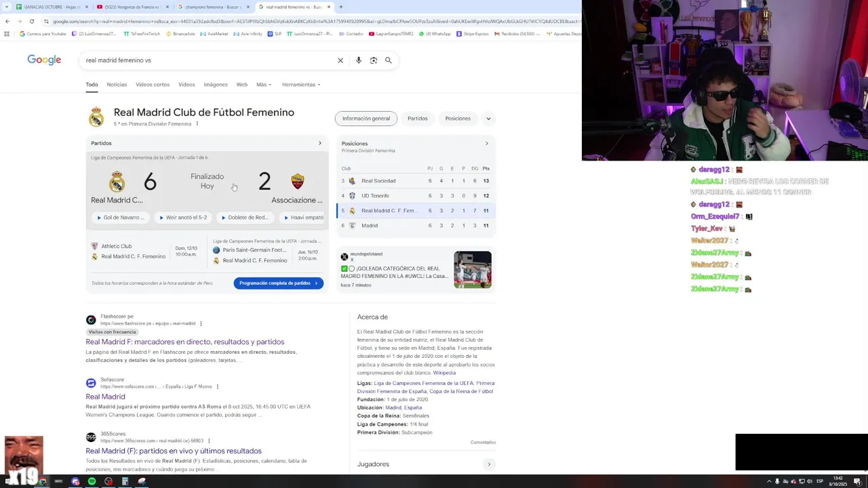The width and height of the screenshot is (868, 488).
Task: Open a new browser tab
Action: click(x=340, y=7)
